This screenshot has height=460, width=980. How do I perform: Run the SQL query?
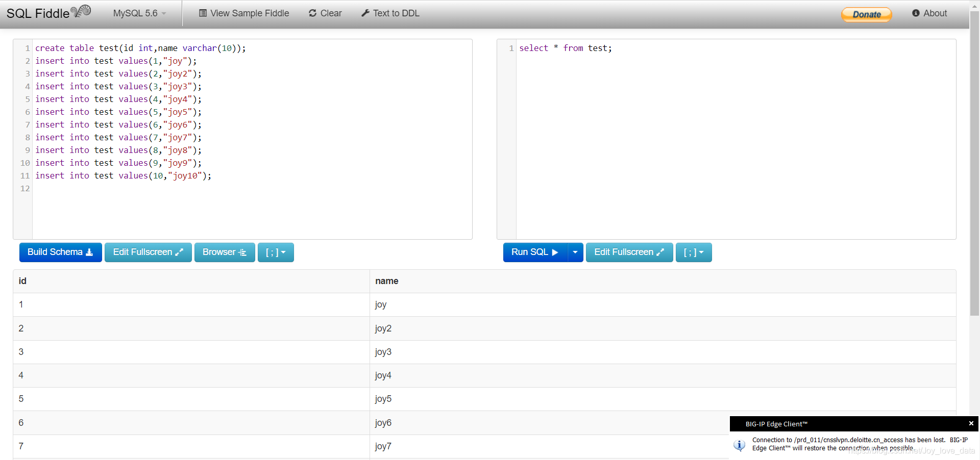point(535,252)
